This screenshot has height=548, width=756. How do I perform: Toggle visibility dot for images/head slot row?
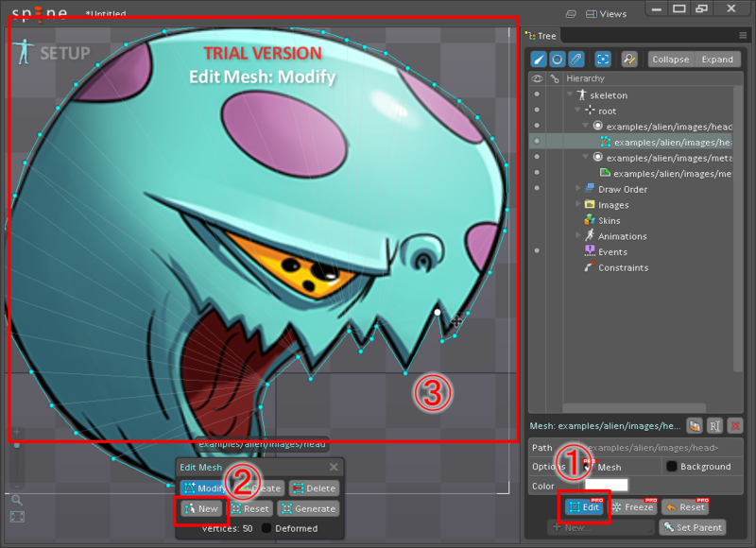(537, 126)
